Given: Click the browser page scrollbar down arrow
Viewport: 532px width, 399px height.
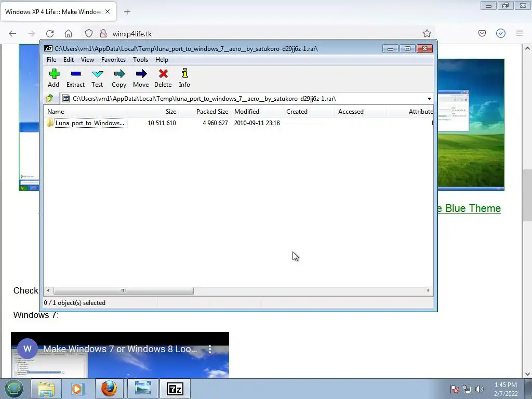Looking at the screenshot, I should pos(527,374).
